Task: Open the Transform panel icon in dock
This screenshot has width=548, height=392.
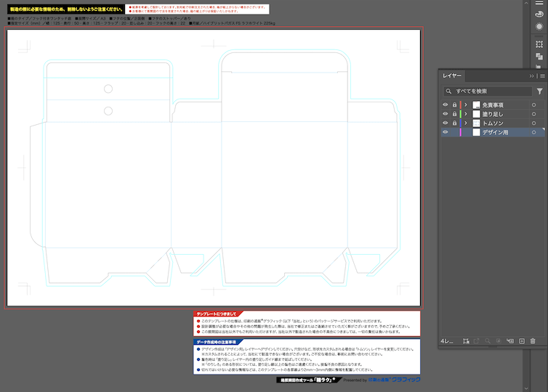Action: (x=539, y=43)
